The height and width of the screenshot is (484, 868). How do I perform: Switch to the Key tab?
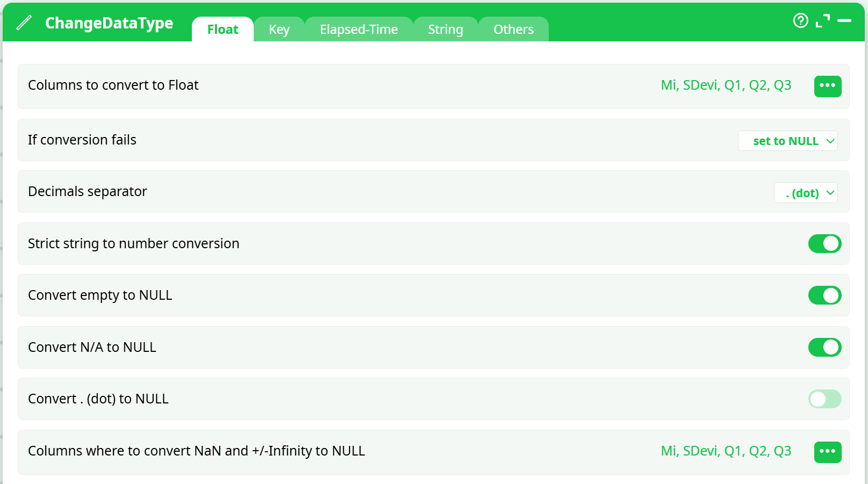pos(279,29)
